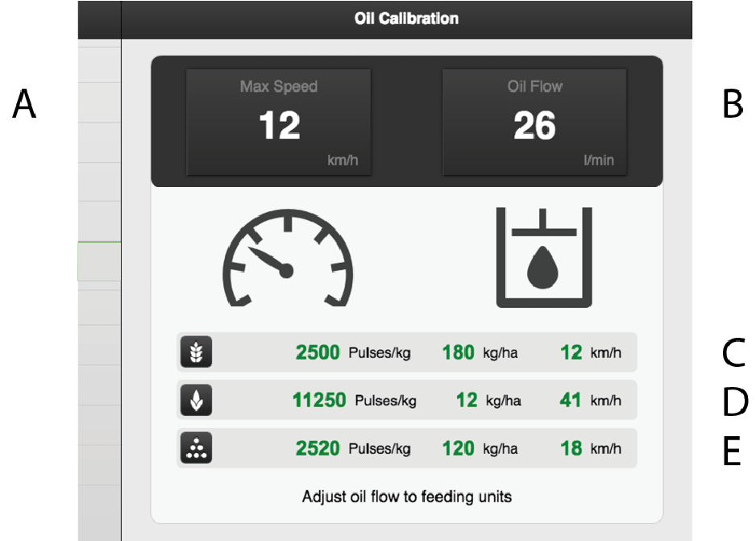Click the speedometer gauge icon

[x=288, y=258]
